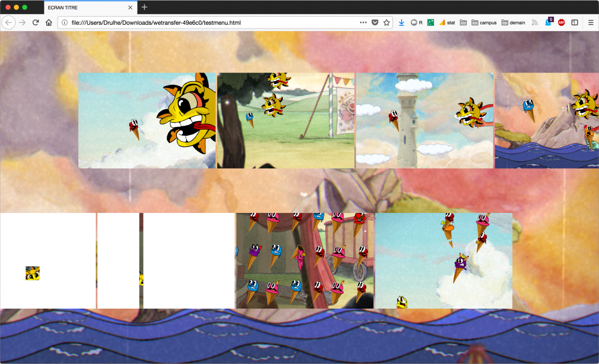Expand the campus bookmarks folder

484,23
